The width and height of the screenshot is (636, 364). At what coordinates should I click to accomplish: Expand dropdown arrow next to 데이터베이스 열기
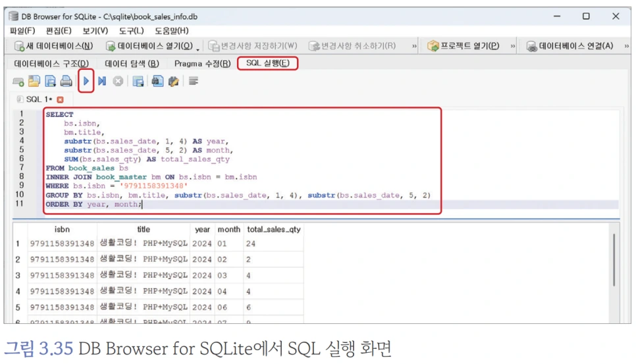(x=198, y=49)
